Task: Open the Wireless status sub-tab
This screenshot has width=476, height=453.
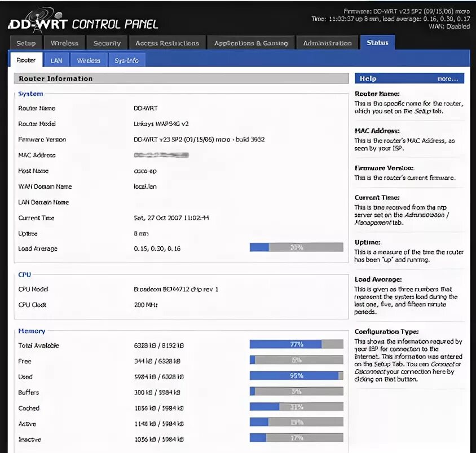Action: (x=89, y=60)
